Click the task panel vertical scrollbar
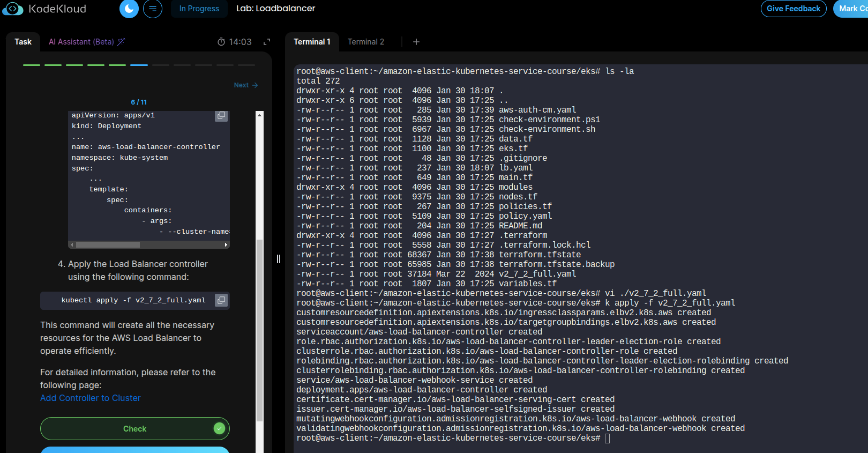 (x=259, y=330)
